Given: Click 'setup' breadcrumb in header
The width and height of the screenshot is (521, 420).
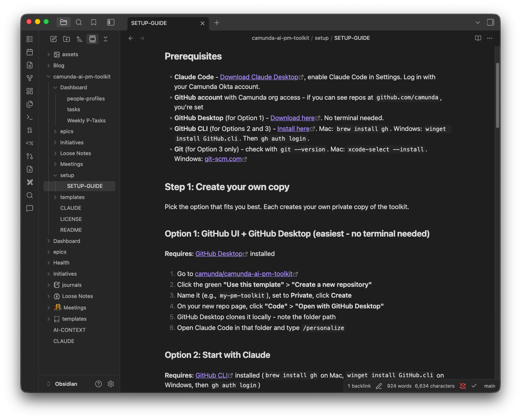Looking at the screenshot, I should [322, 38].
